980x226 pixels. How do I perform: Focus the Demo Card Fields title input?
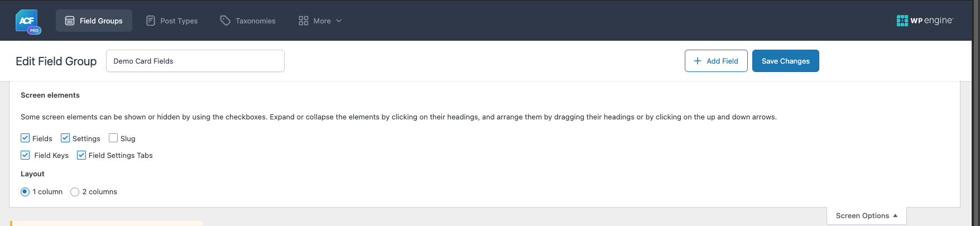click(x=195, y=61)
